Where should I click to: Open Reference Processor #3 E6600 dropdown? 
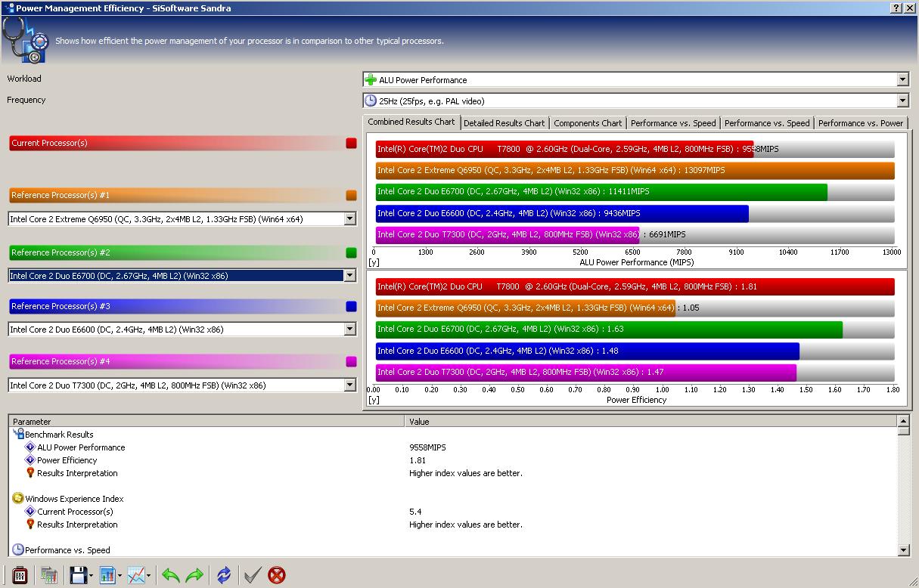[349, 330]
